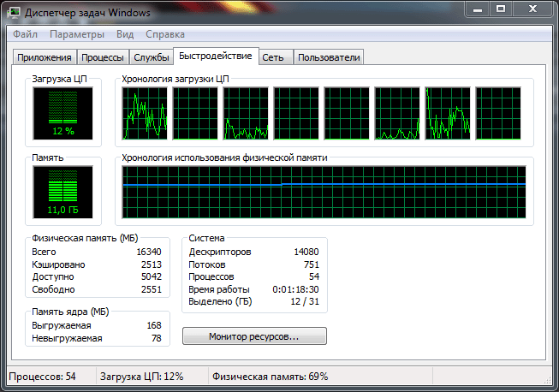
Task: Click the Task Manager title bar icon
Action: coord(14,13)
